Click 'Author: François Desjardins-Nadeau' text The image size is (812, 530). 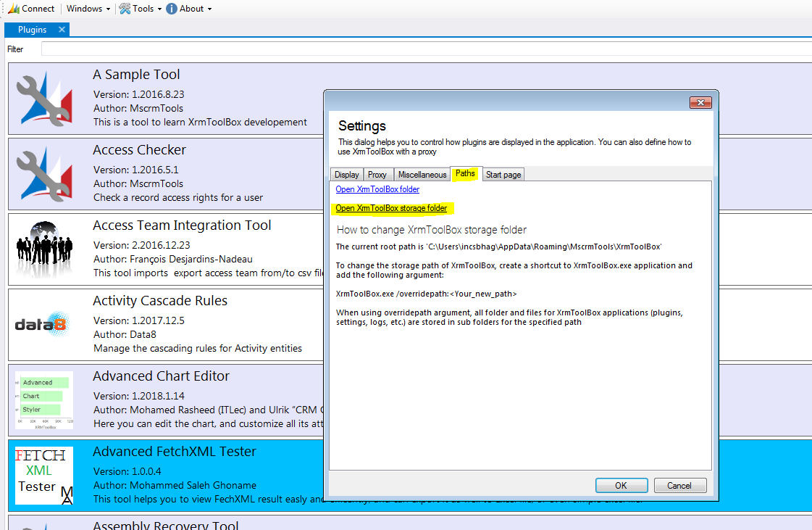[x=173, y=260]
